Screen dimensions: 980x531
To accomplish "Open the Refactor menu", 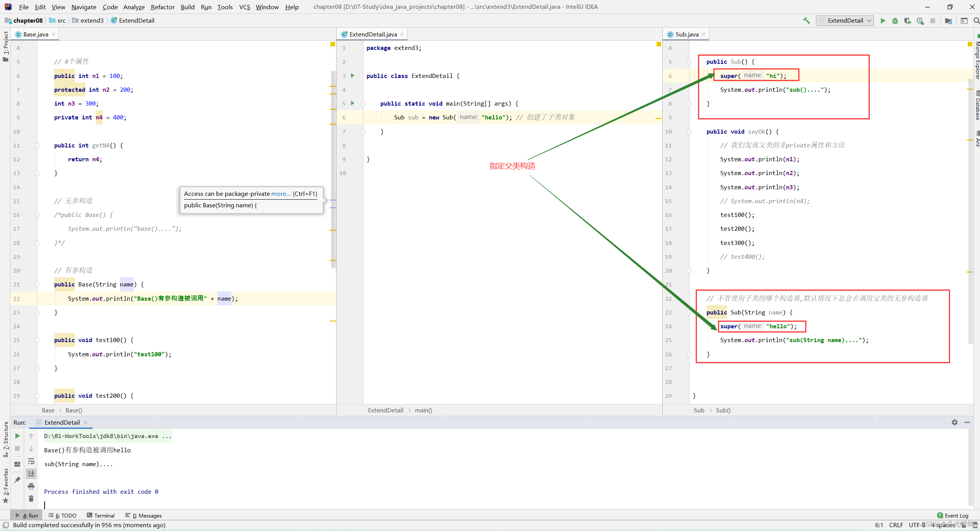I will [163, 7].
